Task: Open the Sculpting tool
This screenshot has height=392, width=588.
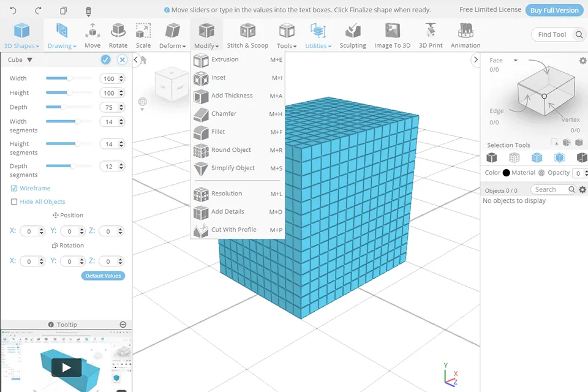Action: click(353, 35)
